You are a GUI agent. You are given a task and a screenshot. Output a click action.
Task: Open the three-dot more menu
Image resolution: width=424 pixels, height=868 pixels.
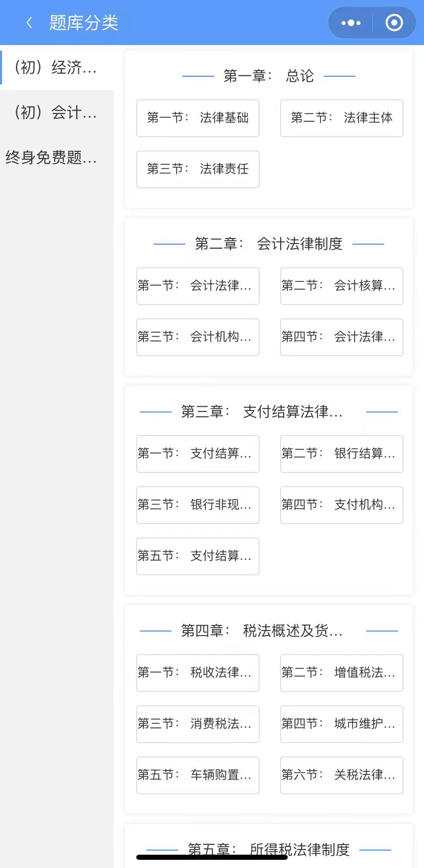(351, 23)
